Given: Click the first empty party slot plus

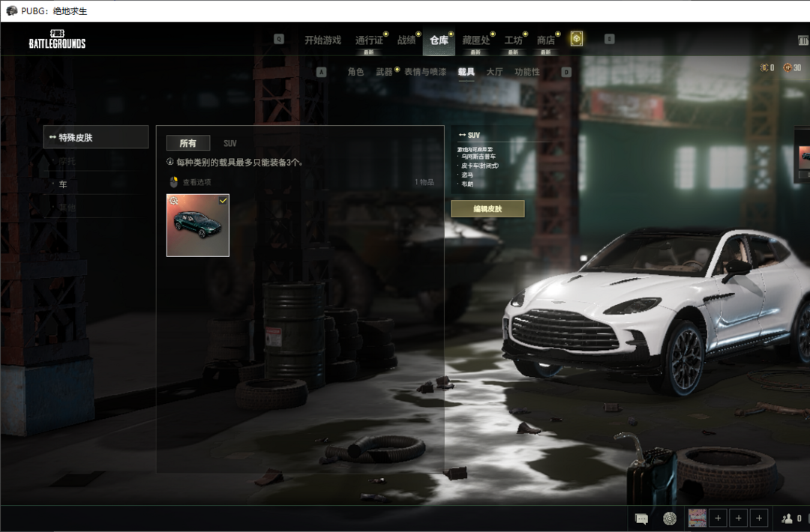Looking at the screenshot, I should tap(718, 518).
